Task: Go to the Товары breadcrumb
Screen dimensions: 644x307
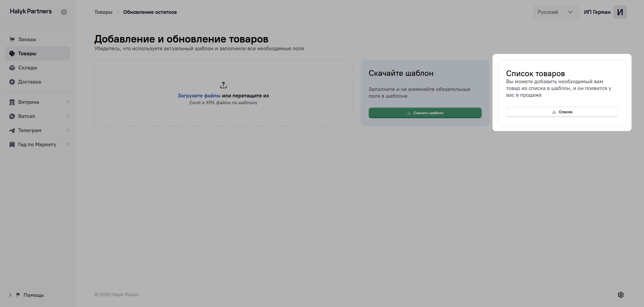Action: click(103, 12)
